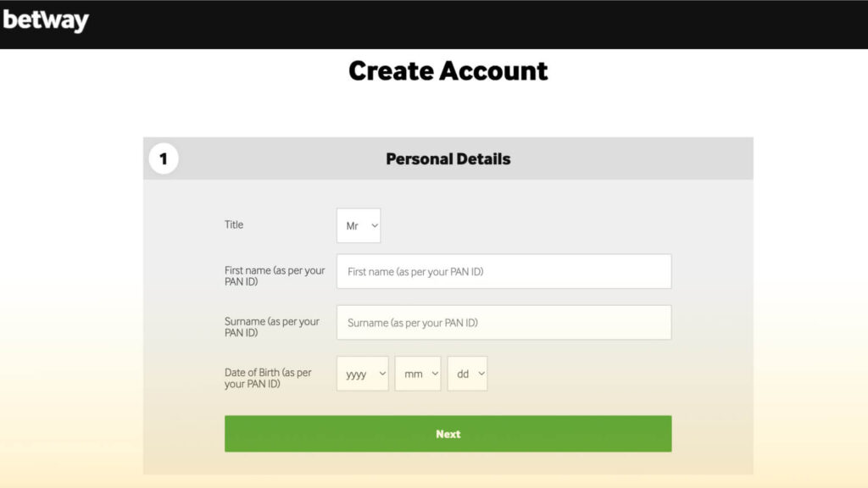The image size is (868, 488).
Task: Focus the Surname input field
Action: (504, 322)
